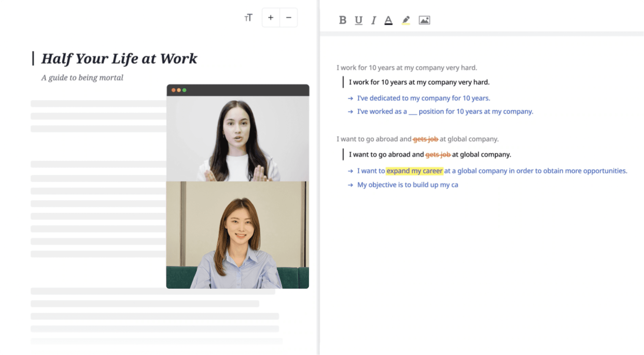644x355 pixels.
Task: Select suggestion 'I've dedicated to my company'
Action: (423, 98)
